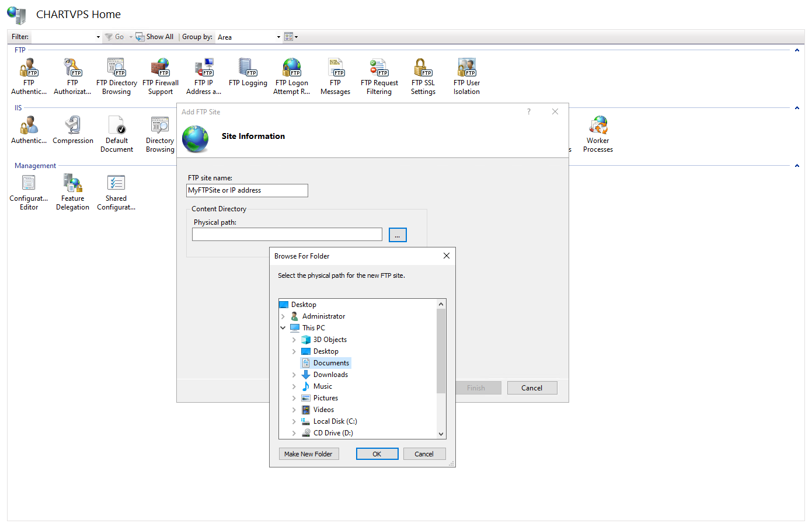812x527 pixels.
Task: Click OK in Browse For Folder
Action: coord(377,454)
